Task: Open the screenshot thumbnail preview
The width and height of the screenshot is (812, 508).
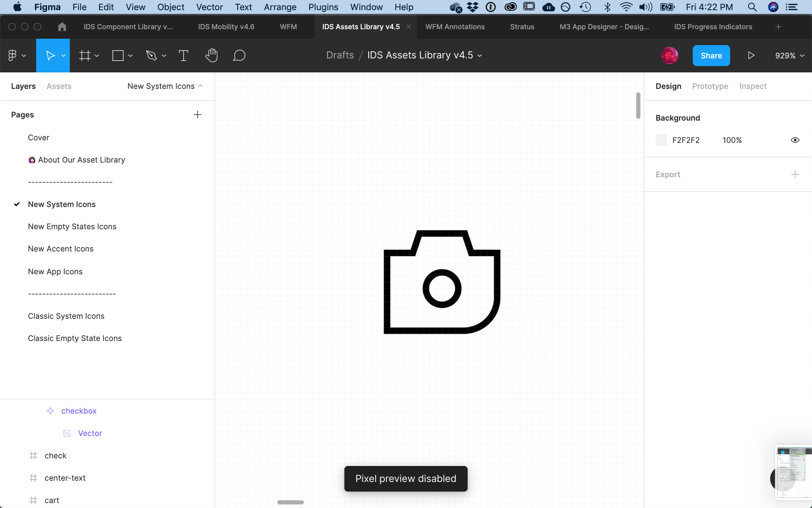Action: point(793,472)
